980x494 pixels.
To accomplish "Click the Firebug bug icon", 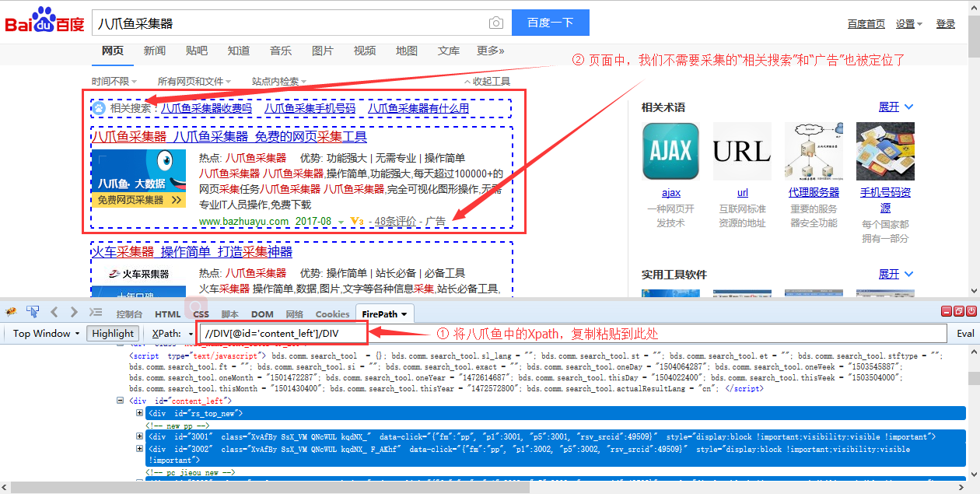I will [12, 312].
